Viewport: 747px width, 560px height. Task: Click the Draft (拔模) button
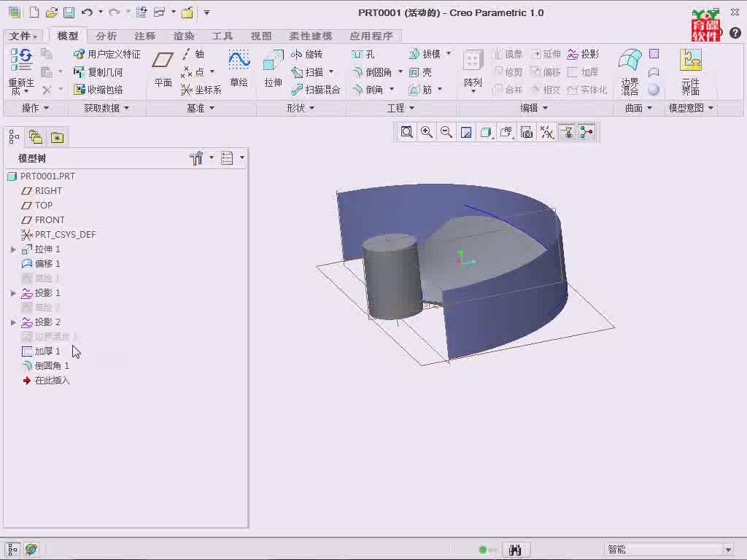[x=425, y=54]
